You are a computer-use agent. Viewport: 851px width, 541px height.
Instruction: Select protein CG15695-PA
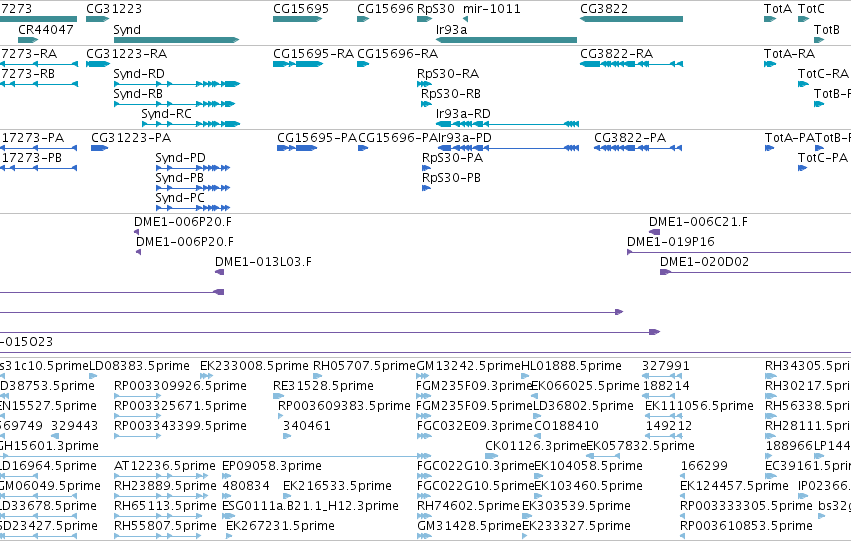[x=317, y=138]
